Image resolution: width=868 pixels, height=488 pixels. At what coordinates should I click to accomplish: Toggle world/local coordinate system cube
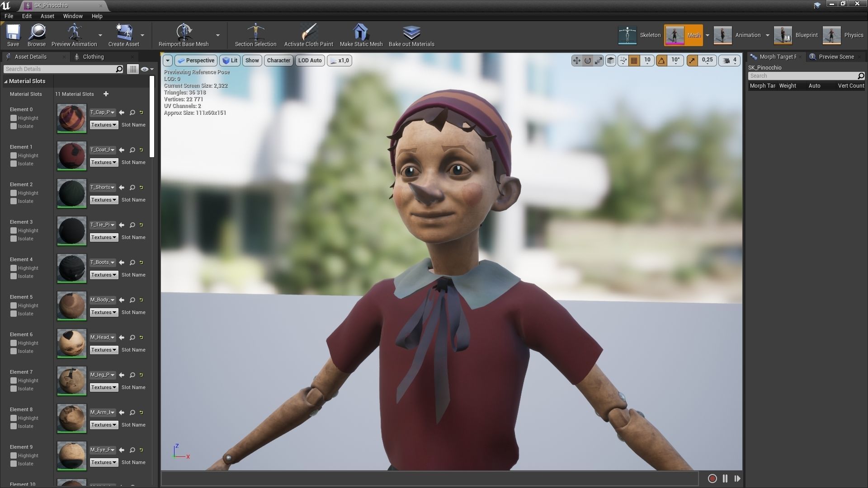tap(610, 61)
